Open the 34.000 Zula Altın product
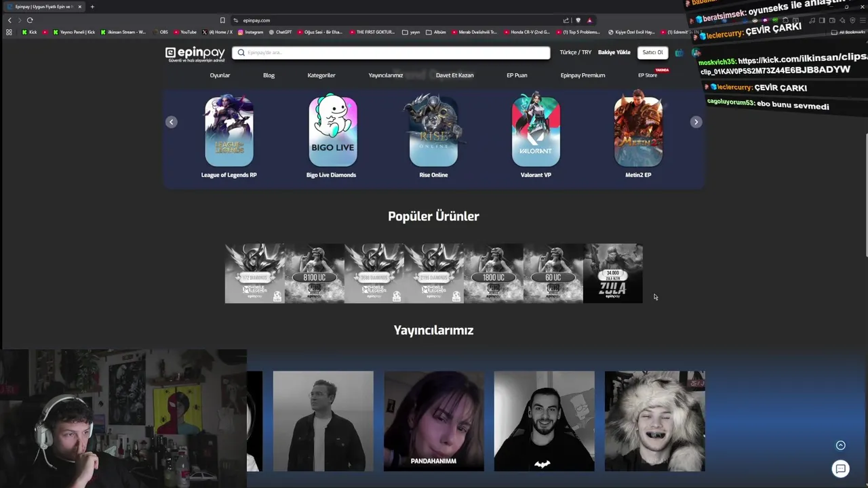Image resolution: width=868 pixels, height=488 pixels. pos(613,273)
